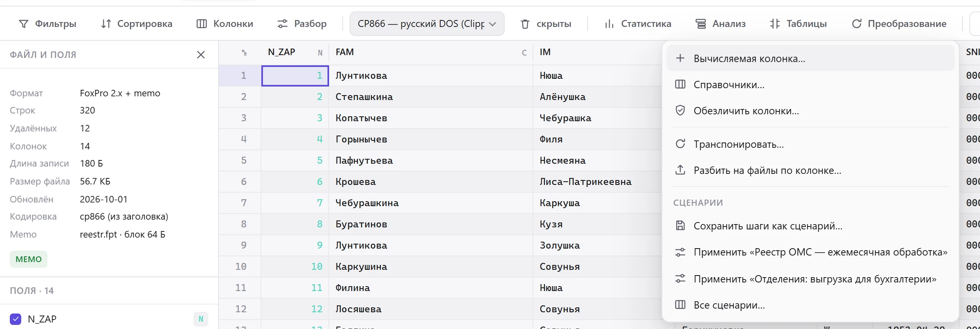Image resolution: width=980 pixels, height=329 pixels.
Task: Close the Файл и поля panel
Action: point(200,55)
